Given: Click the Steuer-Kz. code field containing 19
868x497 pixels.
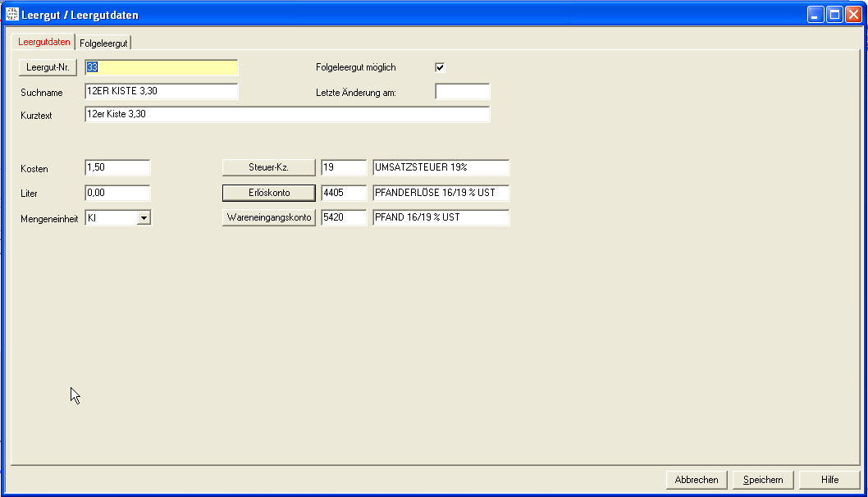Looking at the screenshot, I should tap(344, 167).
